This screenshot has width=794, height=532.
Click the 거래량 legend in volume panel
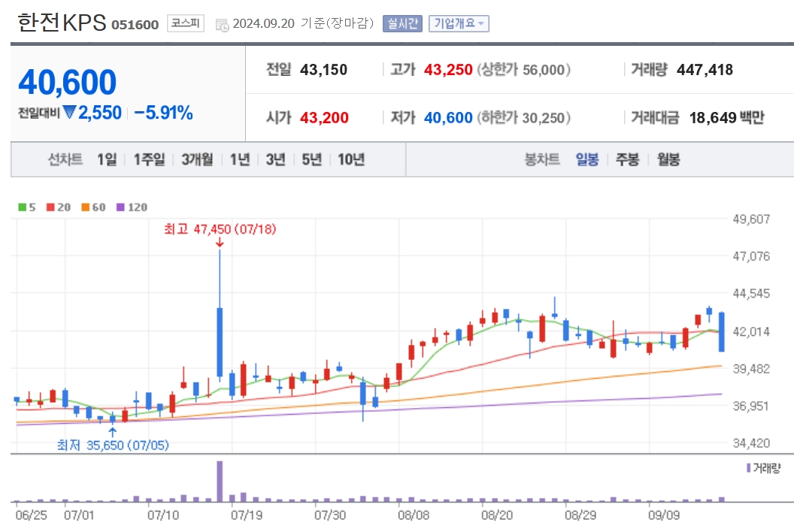tap(764, 467)
